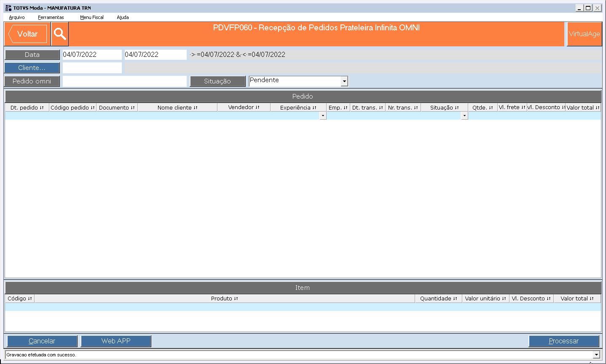Click the Cancelar button

[42, 341]
